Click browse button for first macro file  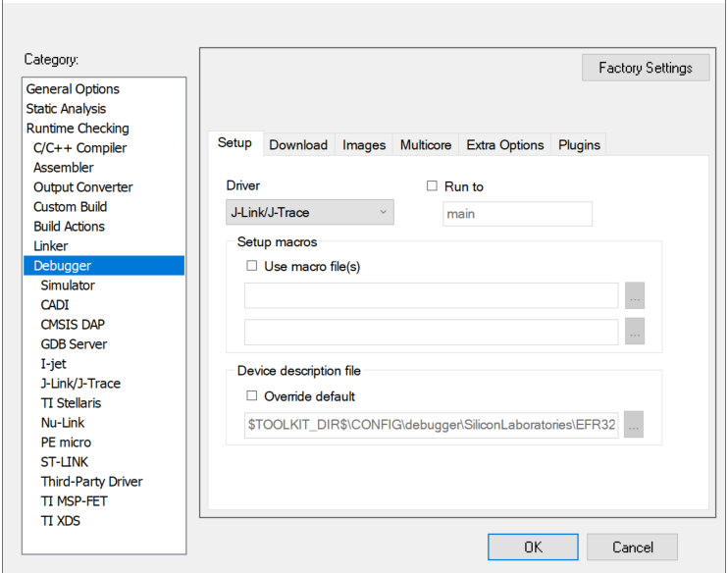click(x=634, y=295)
